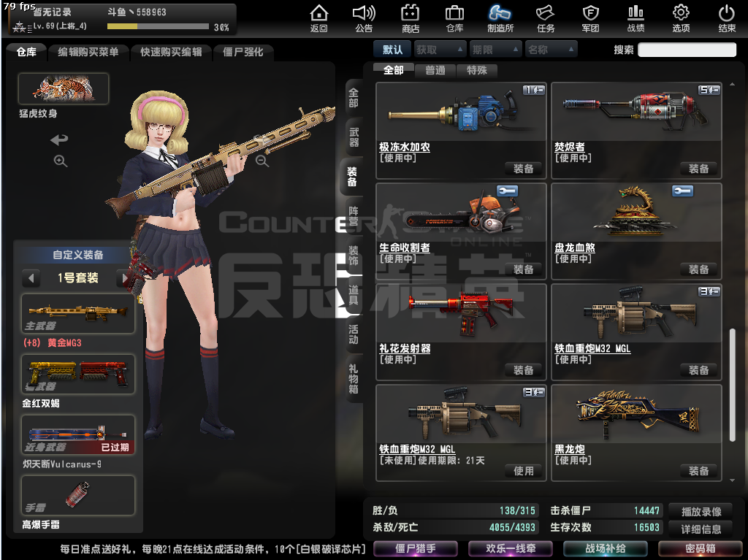Click the 返回 home icon
The width and height of the screenshot is (748, 560).
(318, 18)
